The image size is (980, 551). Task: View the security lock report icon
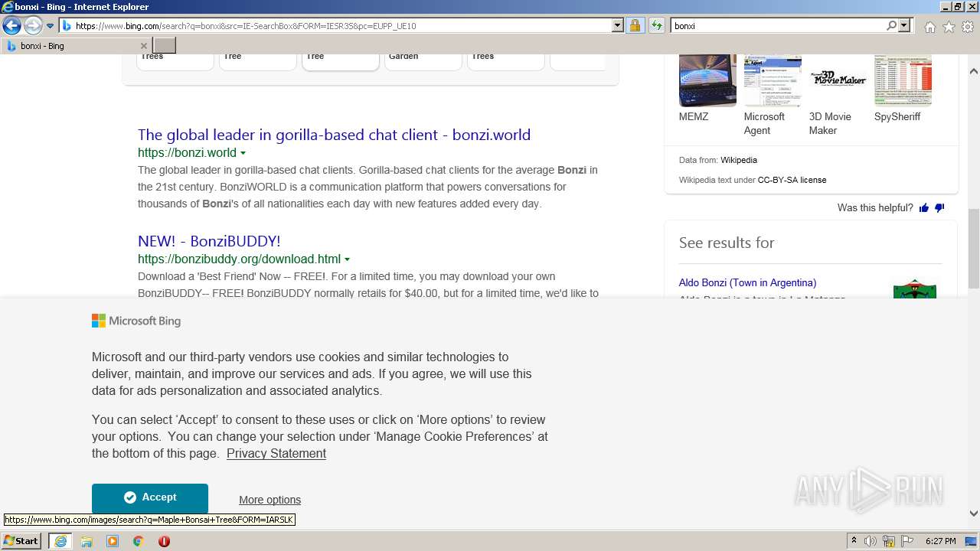(x=635, y=26)
